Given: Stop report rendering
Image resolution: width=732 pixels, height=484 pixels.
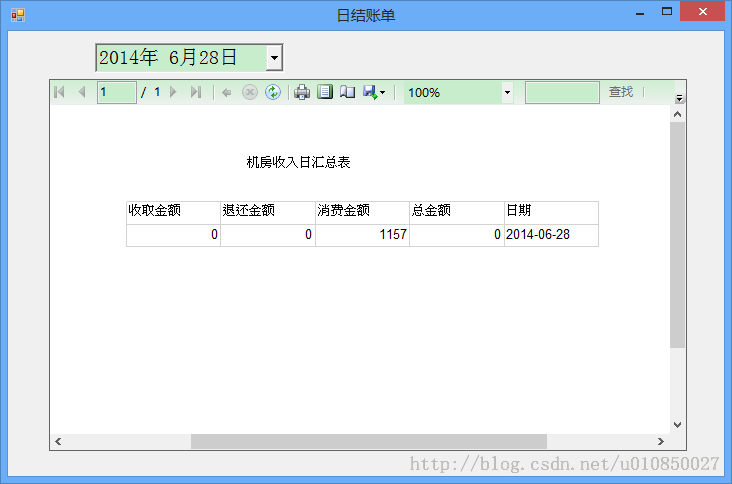Looking at the screenshot, I should [250, 92].
